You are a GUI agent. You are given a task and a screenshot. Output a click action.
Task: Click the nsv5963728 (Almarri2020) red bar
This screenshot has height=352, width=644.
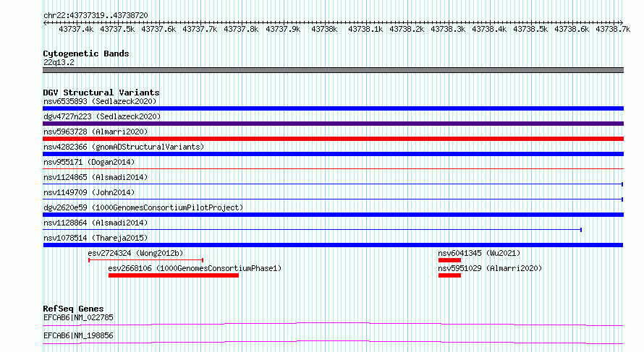(333, 139)
